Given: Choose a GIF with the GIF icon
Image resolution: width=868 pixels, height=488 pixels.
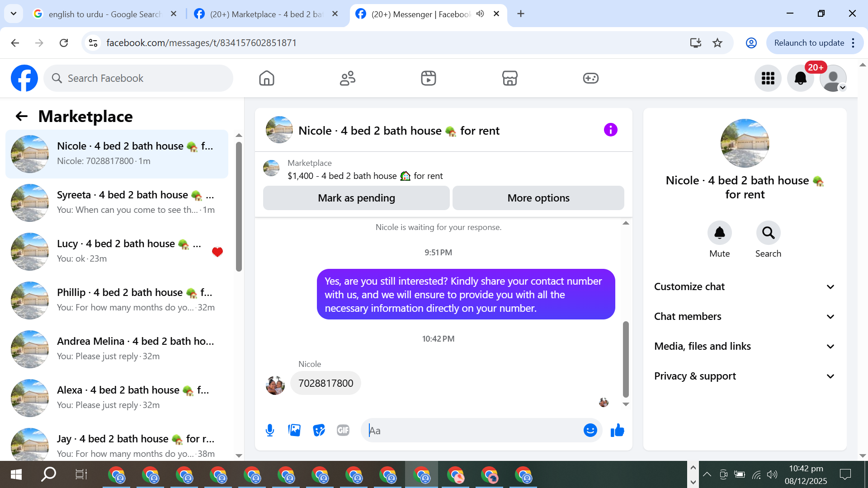Looking at the screenshot, I should click(x=343, y=430).
